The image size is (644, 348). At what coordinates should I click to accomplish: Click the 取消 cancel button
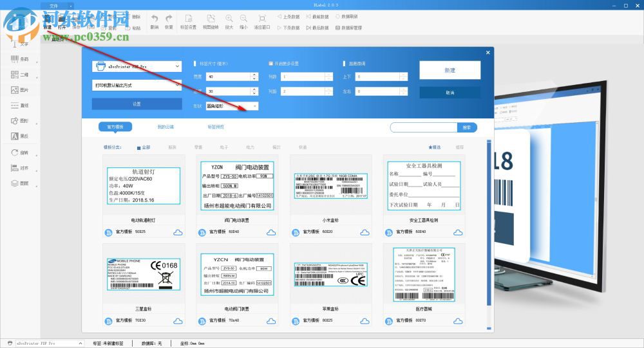[450, 93]
